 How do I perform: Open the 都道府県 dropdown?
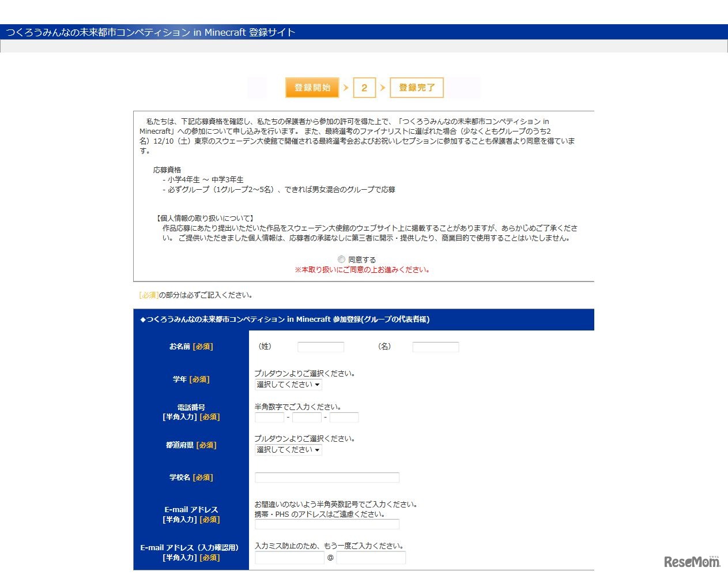click(288, 450)
